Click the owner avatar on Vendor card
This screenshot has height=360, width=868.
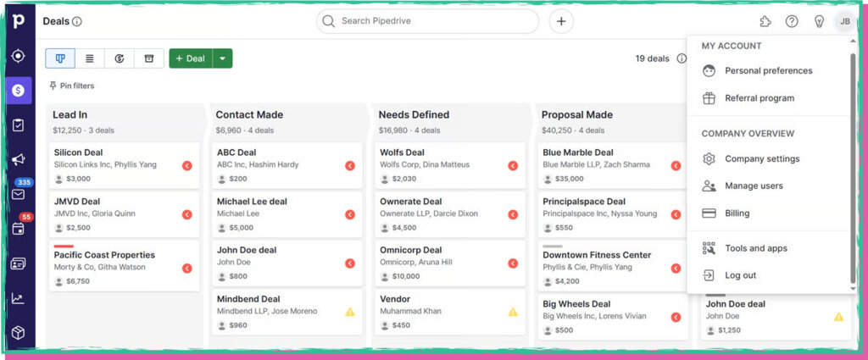tap(385, 325)
